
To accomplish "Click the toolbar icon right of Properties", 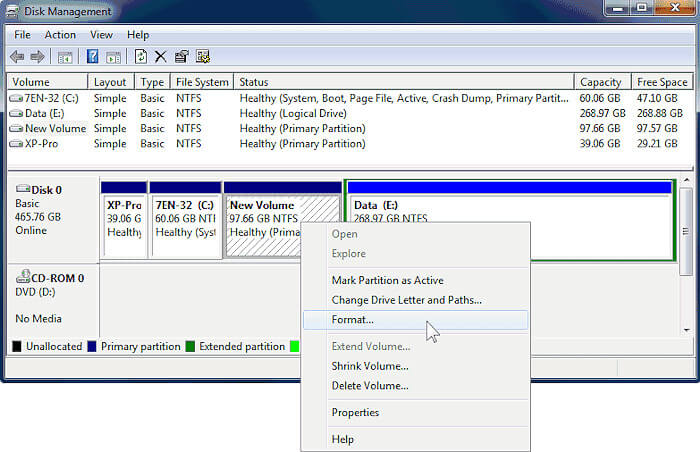I will click(203, 57).
